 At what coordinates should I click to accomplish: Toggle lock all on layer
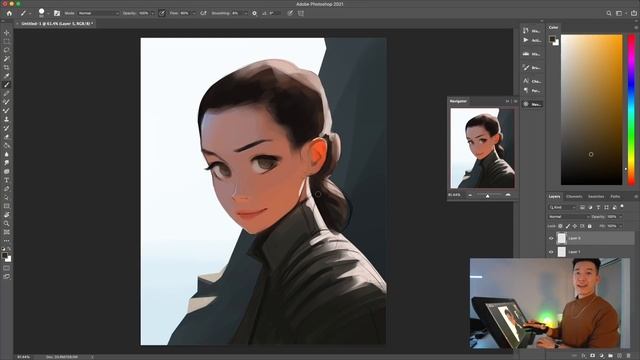coord(589,226)
